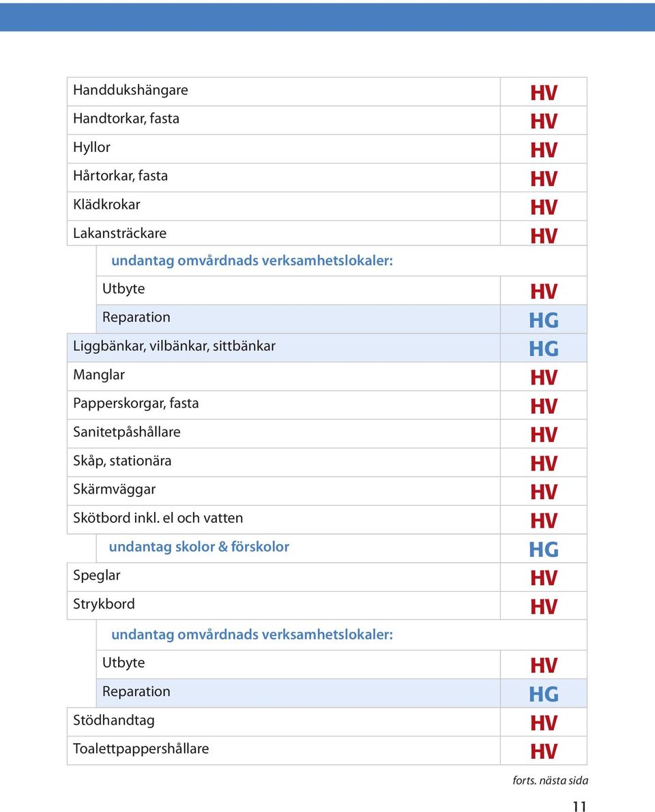This screenshot has height=812, width=655.
Task: Select Hårtorkar, fasta in the table
Action: [x=120, y=176]
